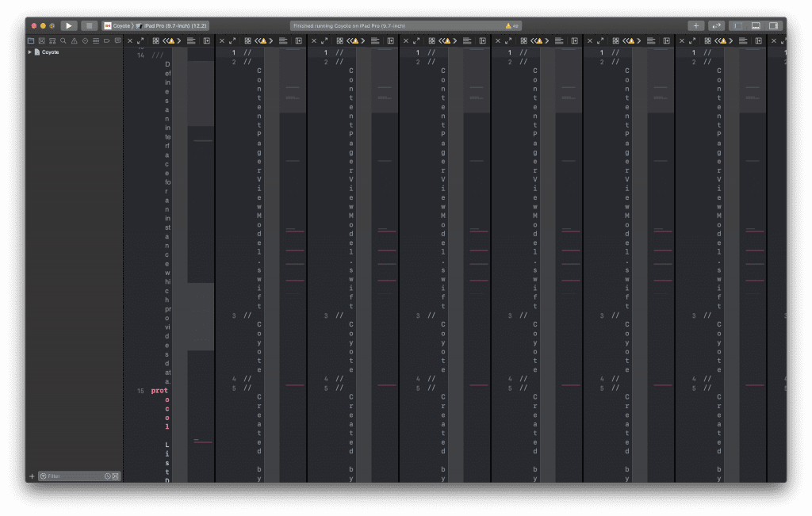Show the Project navigator tab
The height and width of the screenshot is (516, 812).
coord(31,40)
